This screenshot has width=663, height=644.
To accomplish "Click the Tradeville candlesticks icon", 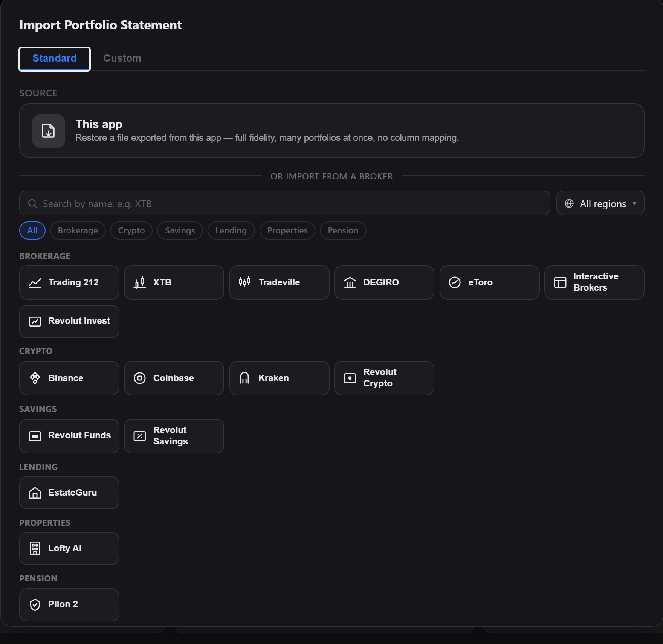I will tap(244, 282).
